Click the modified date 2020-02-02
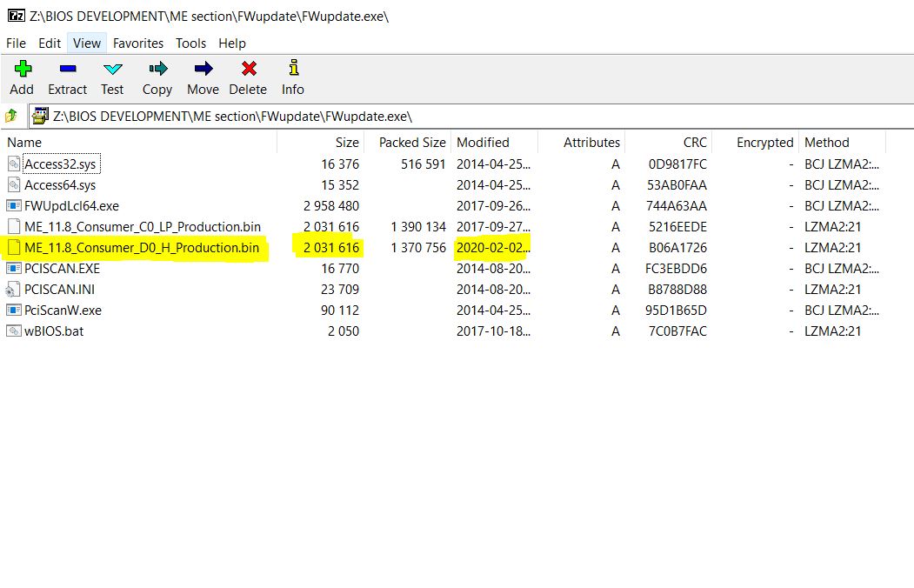Screen dimensions: 914x588 coord(493,248)
